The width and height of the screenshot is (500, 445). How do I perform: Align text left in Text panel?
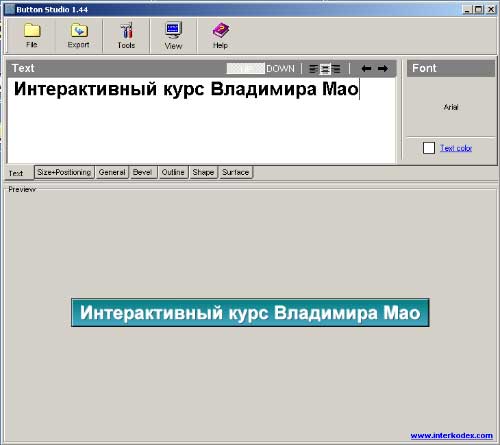point(313,69)
